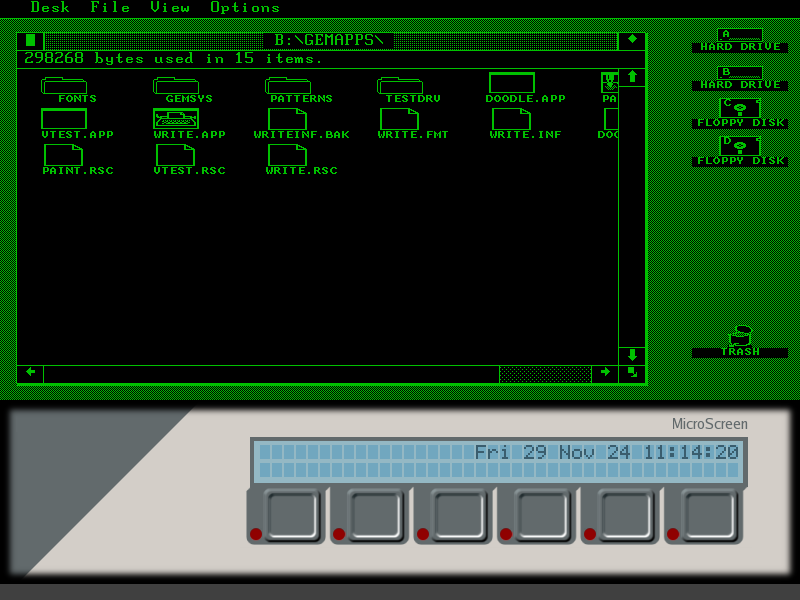Select the floppy disk C drive icon
This screenshot has height=600, width=800.
(x=740, y=108)
